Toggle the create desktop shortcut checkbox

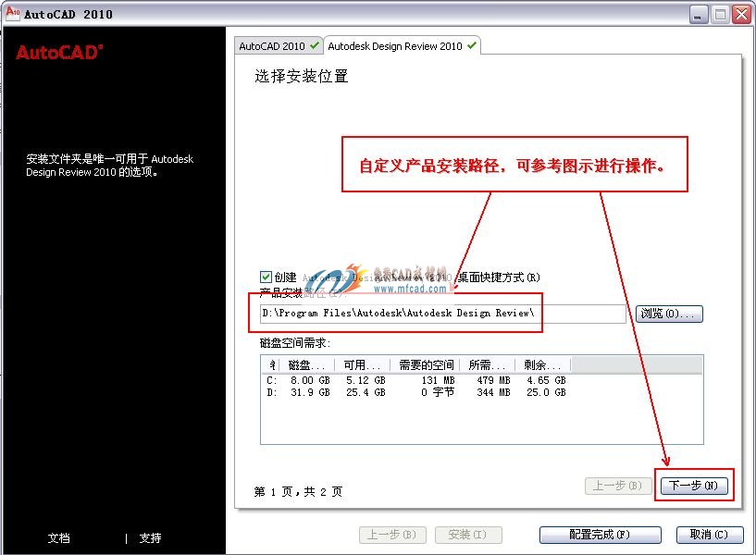(x=266, y=277)
